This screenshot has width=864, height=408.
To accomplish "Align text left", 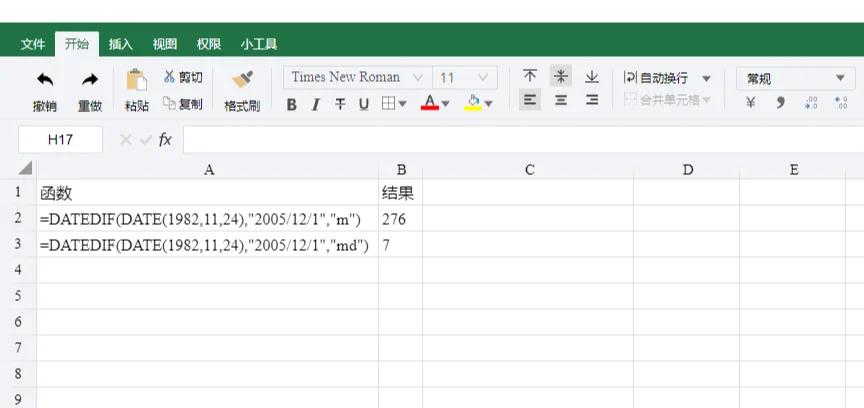I will tap(530, 100).
